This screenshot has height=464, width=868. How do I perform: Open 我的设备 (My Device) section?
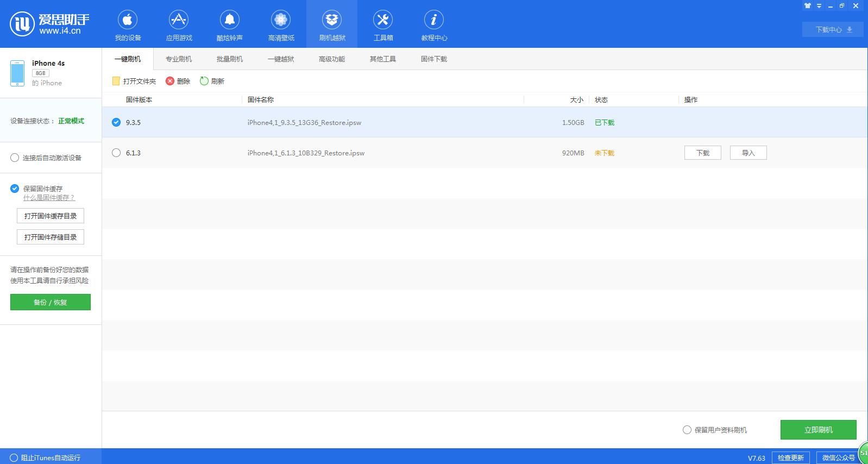tap(128, 21)
